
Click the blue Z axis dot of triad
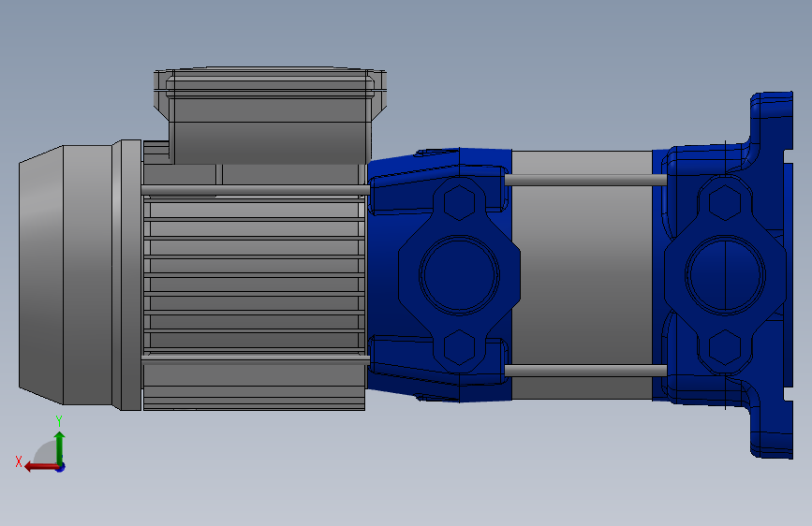click(x=61, y=467)
